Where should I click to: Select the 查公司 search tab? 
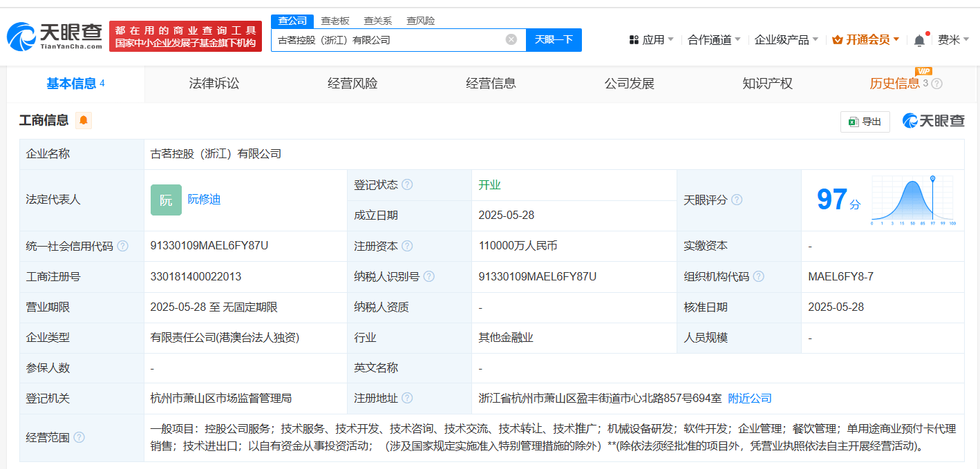tap(292, 21)
